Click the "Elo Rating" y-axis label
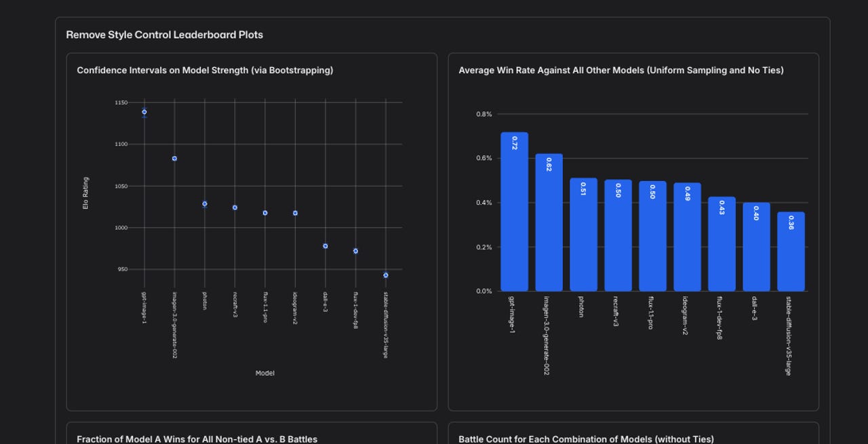Viewport: 868px width, 444px height. (x=86, y=193)
